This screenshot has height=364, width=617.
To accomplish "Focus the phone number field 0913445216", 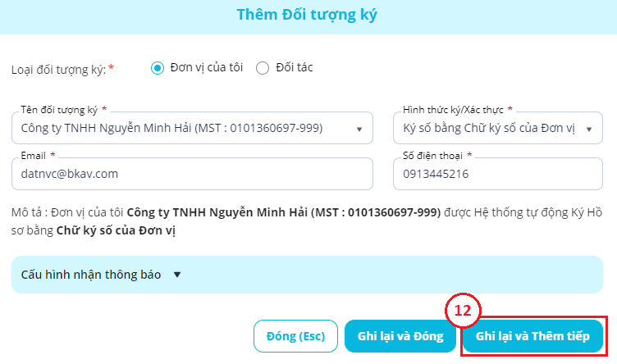I will click(x=497, y=174).
